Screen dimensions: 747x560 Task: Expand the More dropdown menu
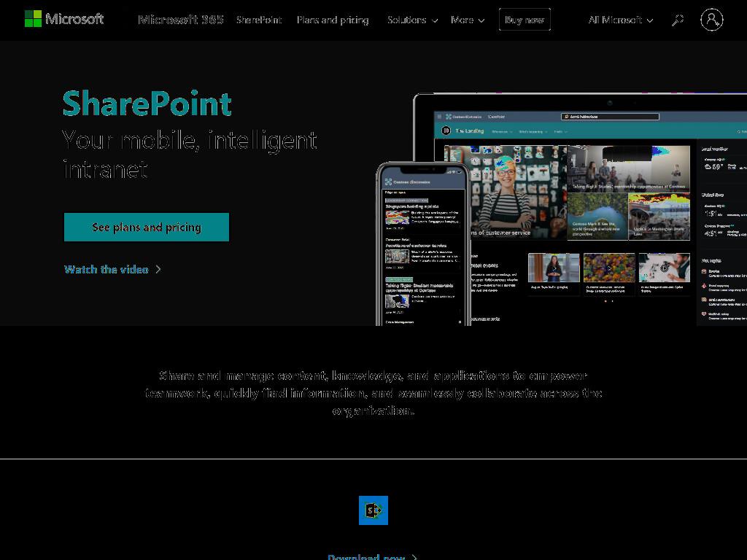coord(468,20)
